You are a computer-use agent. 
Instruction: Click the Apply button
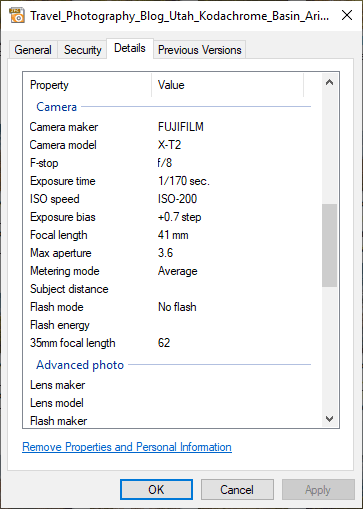(318, 490)
